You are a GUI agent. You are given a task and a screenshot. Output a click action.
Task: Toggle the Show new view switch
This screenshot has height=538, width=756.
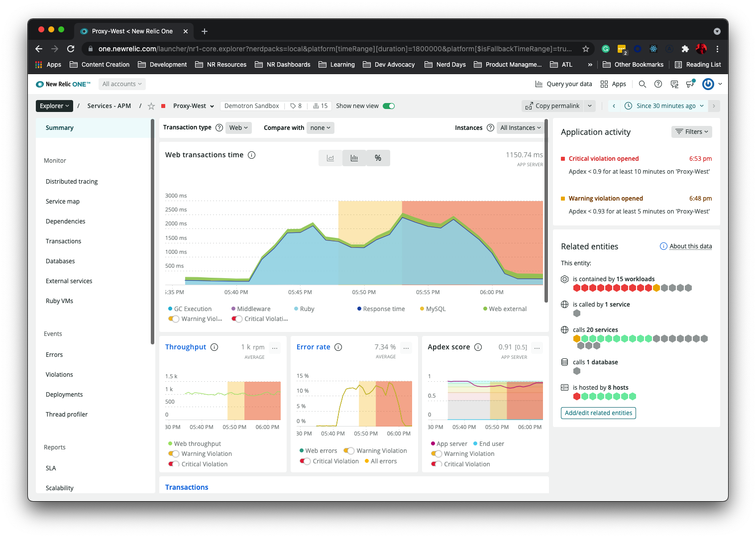(389, 106)
